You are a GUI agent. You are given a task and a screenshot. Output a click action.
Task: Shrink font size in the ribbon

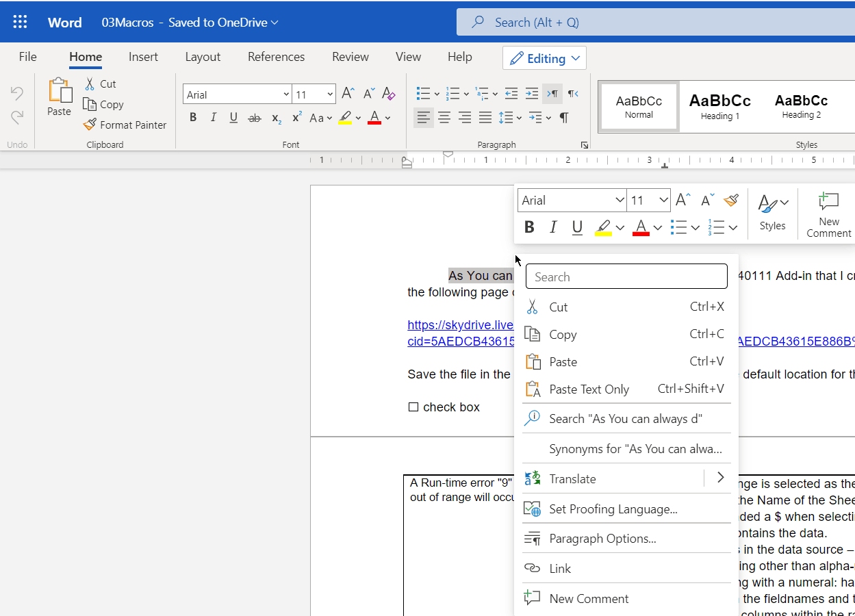[368, 94]
